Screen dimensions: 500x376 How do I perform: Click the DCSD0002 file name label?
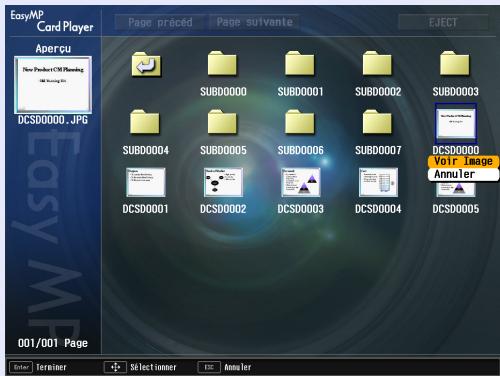[223, 209]
